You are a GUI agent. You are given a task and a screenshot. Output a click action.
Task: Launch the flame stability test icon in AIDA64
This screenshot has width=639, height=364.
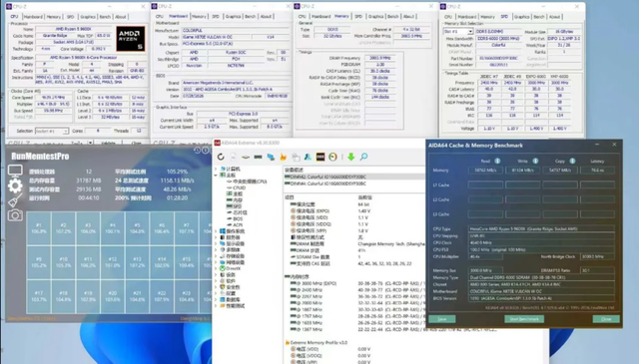point(284,157)
